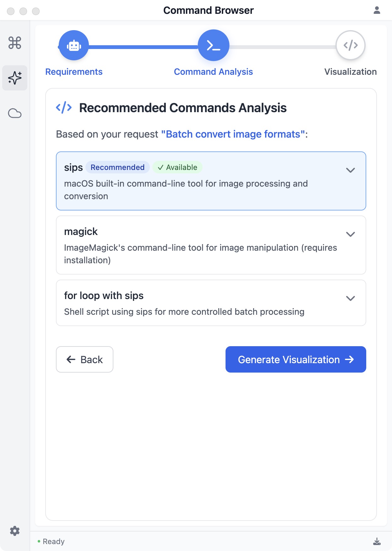Click Generate Visualization button
The image size is (392, 551).
[296, 359]
